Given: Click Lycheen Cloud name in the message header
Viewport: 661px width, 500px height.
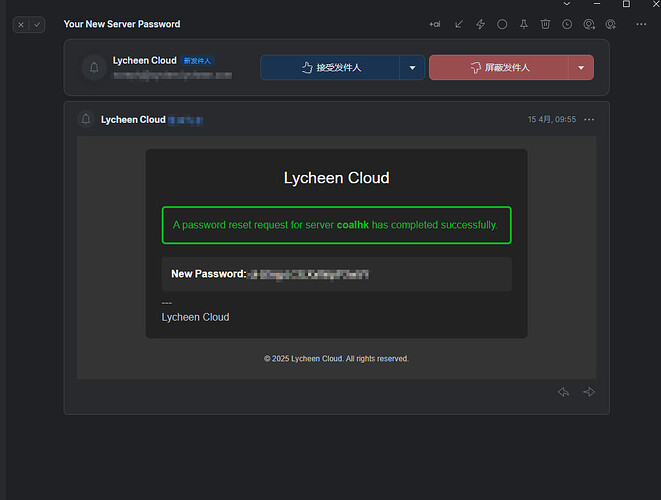Looking at the screenshot, I should 133,120.
